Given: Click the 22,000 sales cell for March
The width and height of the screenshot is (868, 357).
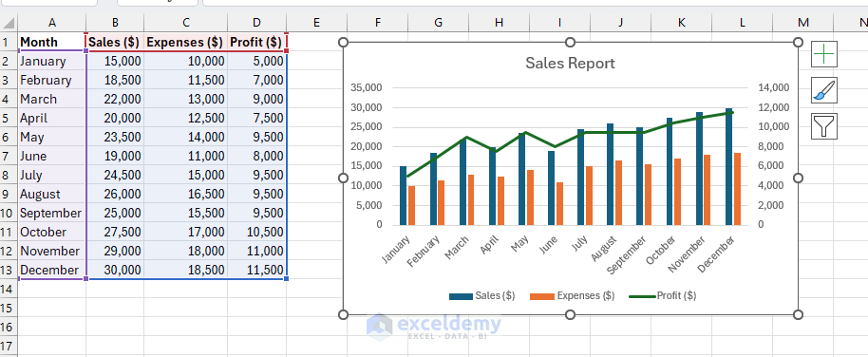Looking at the screenshot, I should pos(115,99).
